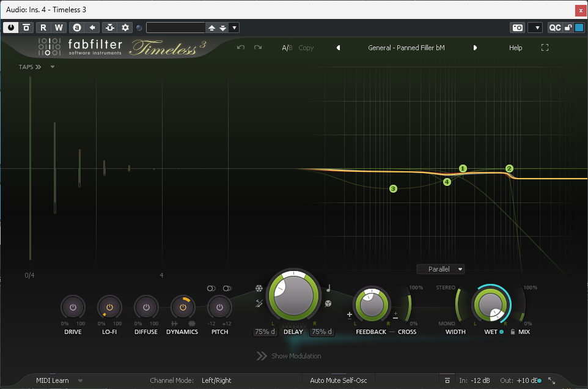Enable the Drive effect power button
The height and width of the screenshot is (389, 588).
(x=73, y=307)
